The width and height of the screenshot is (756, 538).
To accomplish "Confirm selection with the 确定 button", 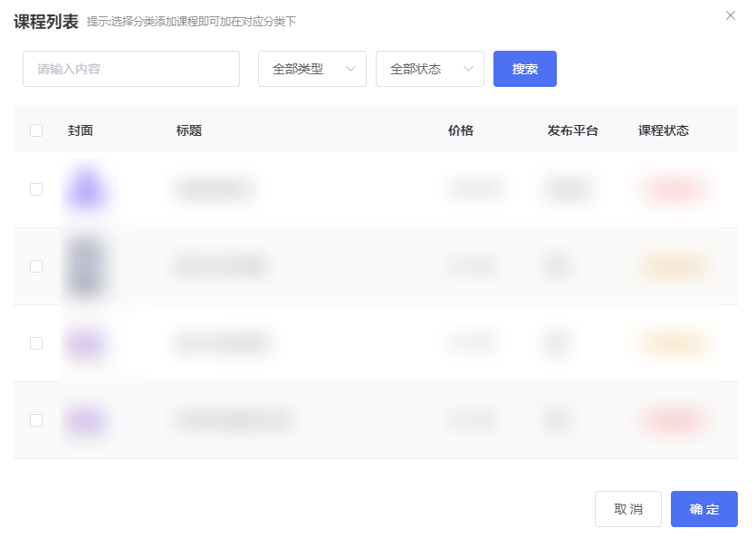I will click(703, 509).
